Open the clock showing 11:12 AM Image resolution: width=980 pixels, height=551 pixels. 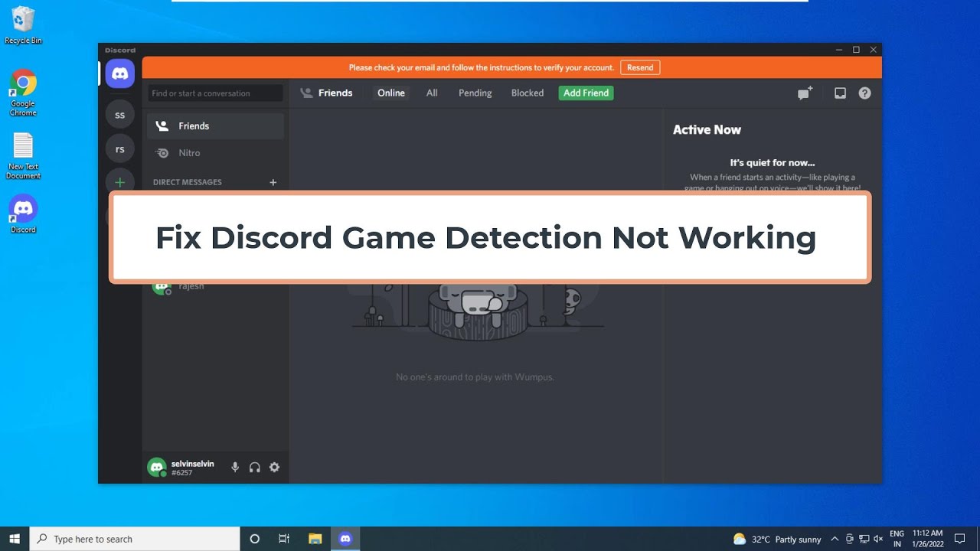[x=928, y=539]
